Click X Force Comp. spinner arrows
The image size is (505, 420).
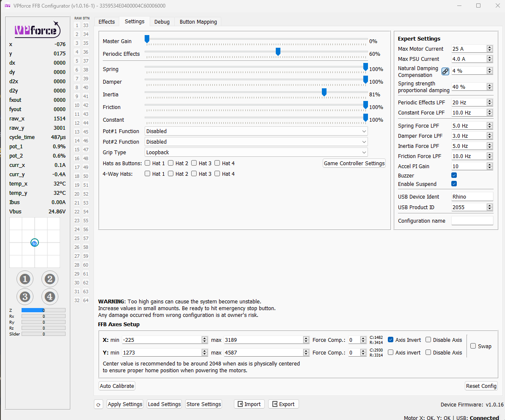click(363, 340)
